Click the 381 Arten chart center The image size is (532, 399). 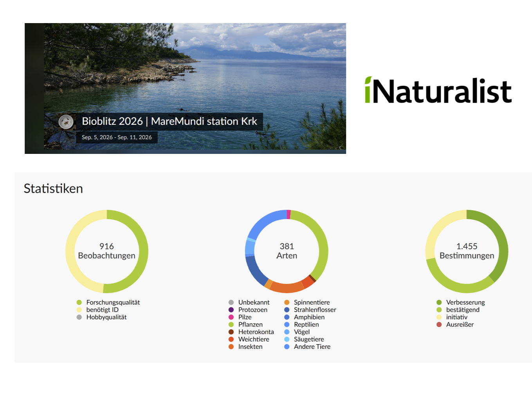point(287,251)
